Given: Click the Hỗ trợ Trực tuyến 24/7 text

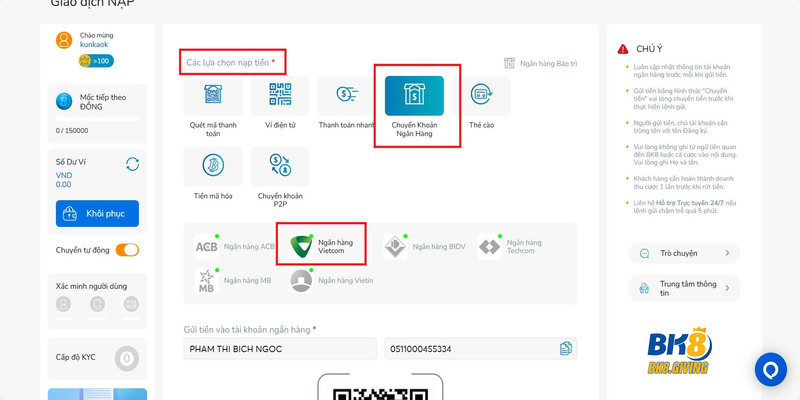Looking at the screenshot, I should [x=690, y=203].
